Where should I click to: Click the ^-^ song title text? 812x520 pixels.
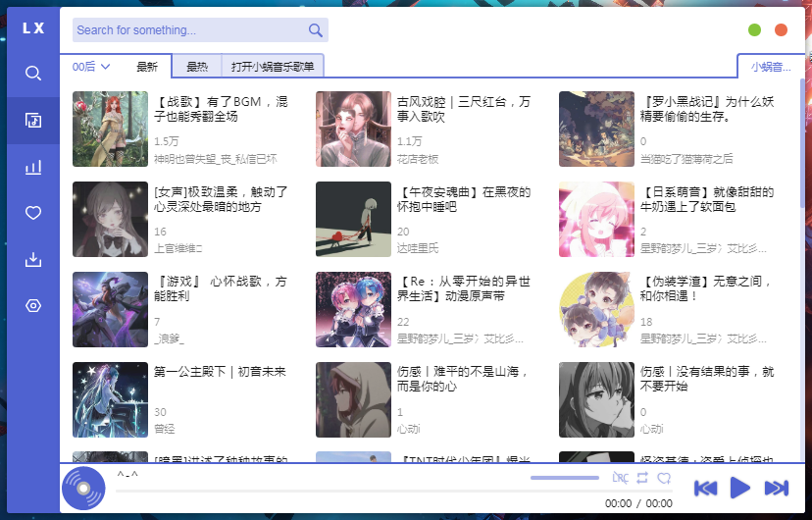(127, 475)
